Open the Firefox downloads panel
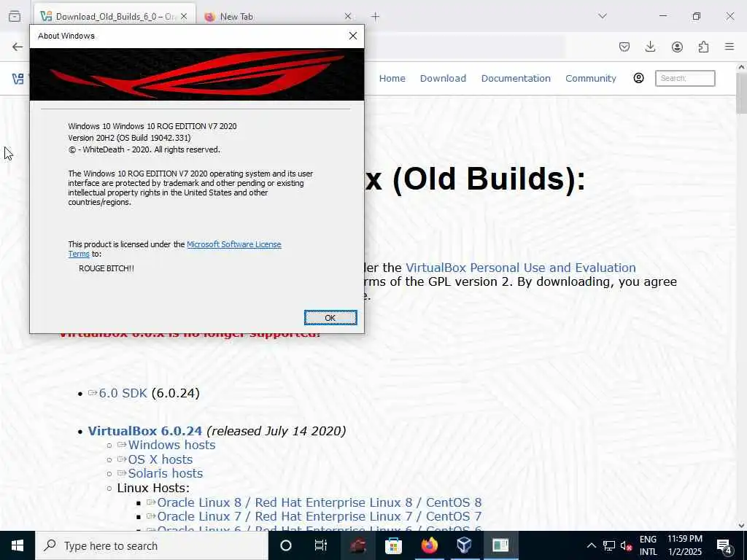 coord(650,47)
